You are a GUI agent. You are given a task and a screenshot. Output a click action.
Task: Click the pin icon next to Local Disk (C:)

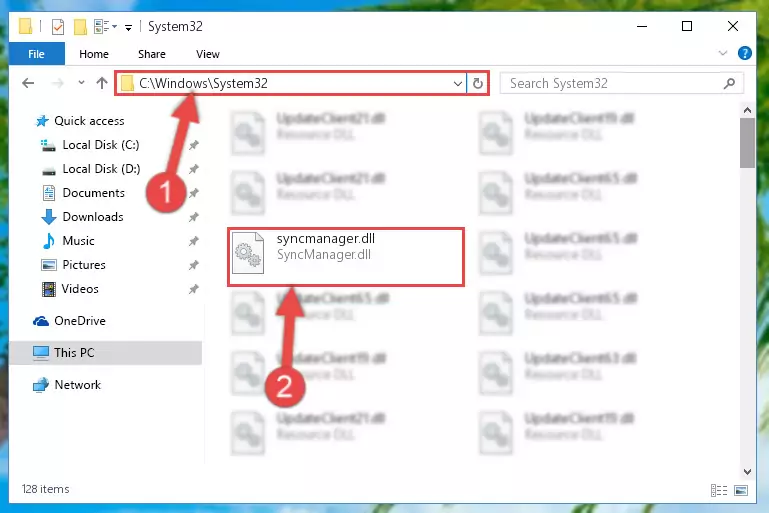point(194,145)
